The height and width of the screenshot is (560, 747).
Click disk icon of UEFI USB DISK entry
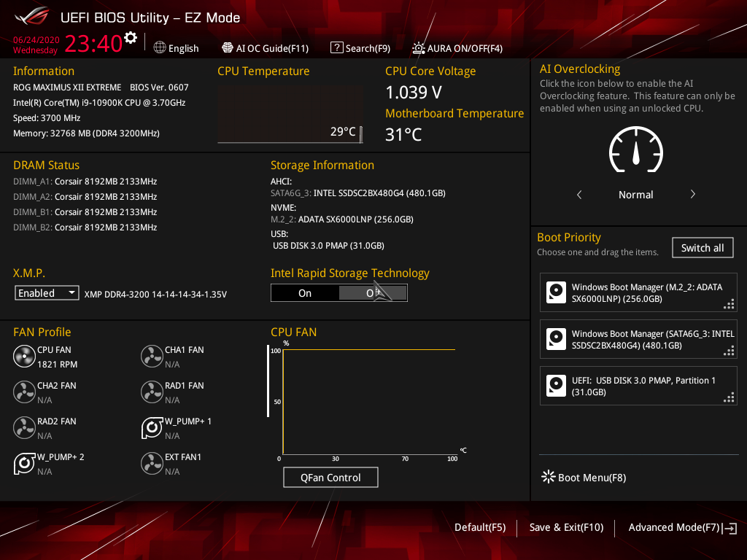[556, 386]
